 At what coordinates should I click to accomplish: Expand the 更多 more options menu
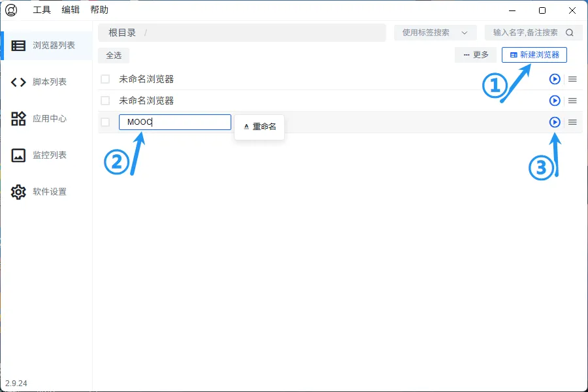(475, 55)
